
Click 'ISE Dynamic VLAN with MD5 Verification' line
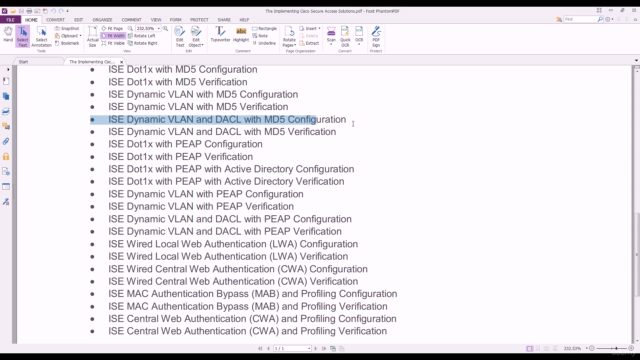(x=198, y=107)
